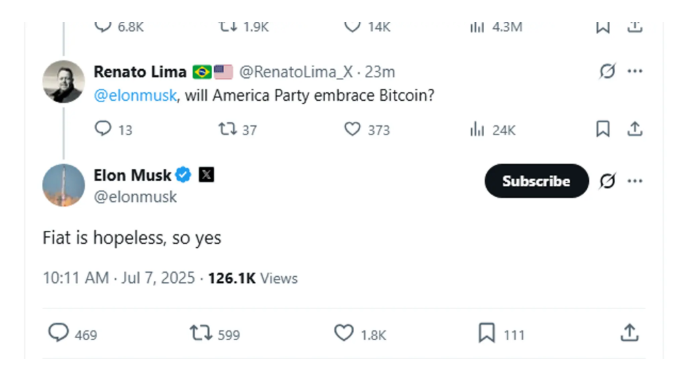Open more options on Renato Lima's tweet
The height and width of the screenshot is (371, 683).
click(635, 71)
